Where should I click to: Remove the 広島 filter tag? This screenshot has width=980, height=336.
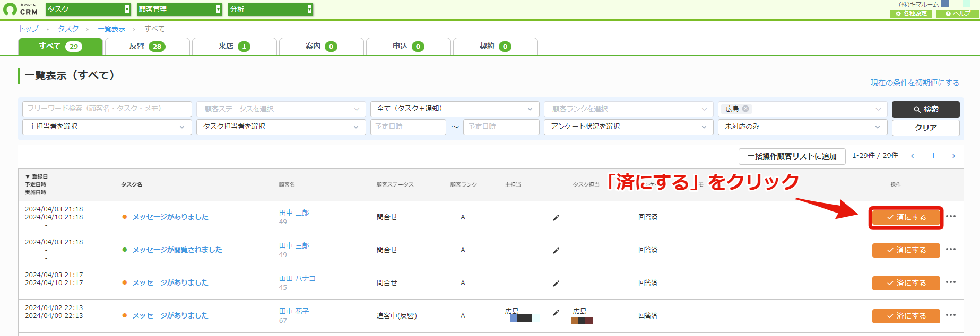(x=745, y=109)
